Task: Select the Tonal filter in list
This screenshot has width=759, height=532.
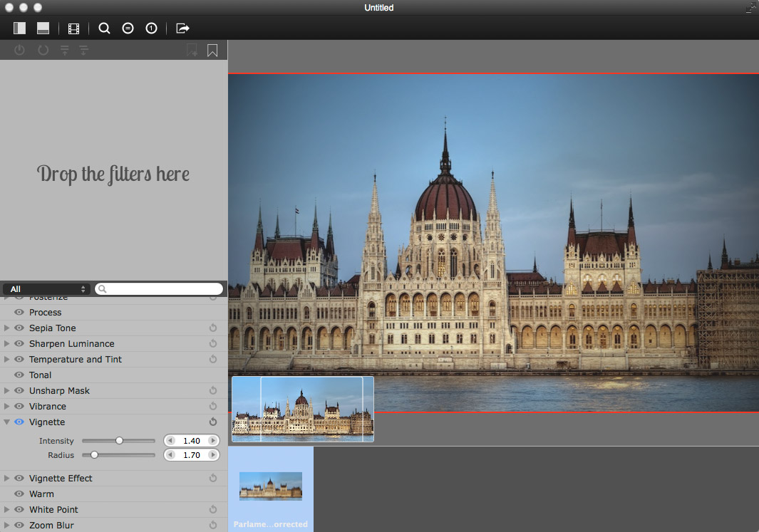Action: point(40,375)
